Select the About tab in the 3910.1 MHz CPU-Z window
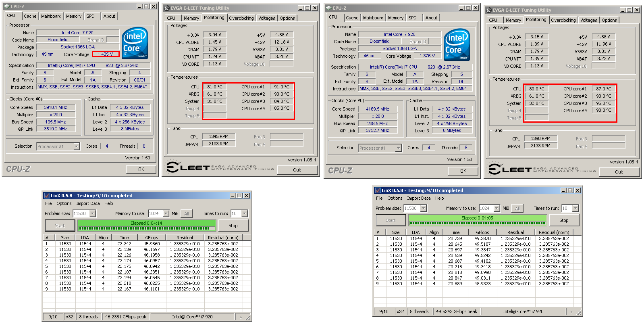644x326 pixels. 109,16
